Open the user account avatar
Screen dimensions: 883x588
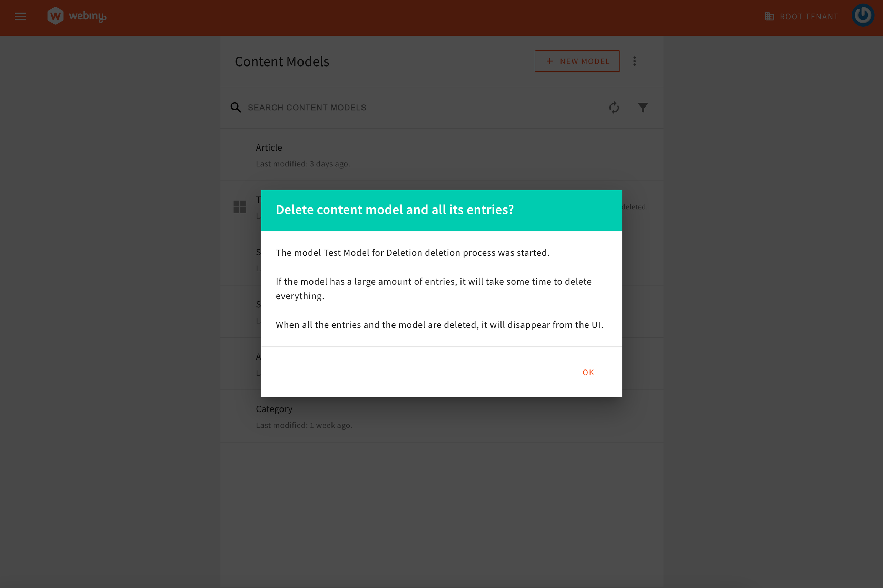coord(863,15)
